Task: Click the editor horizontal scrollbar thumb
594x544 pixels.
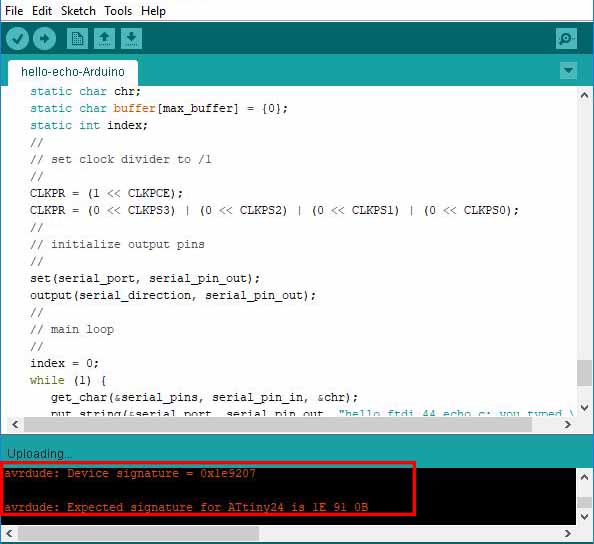Action: coord(278,424)
